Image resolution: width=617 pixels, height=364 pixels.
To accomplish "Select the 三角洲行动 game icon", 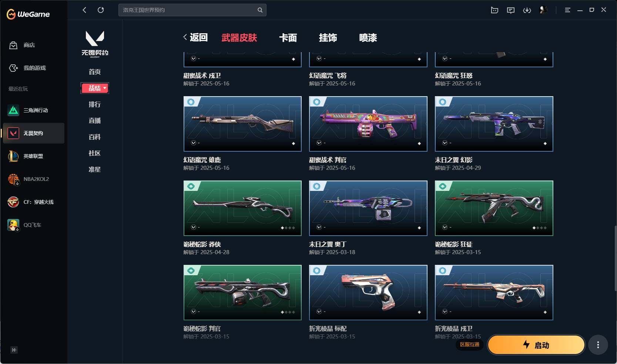I will coord(13,110).
